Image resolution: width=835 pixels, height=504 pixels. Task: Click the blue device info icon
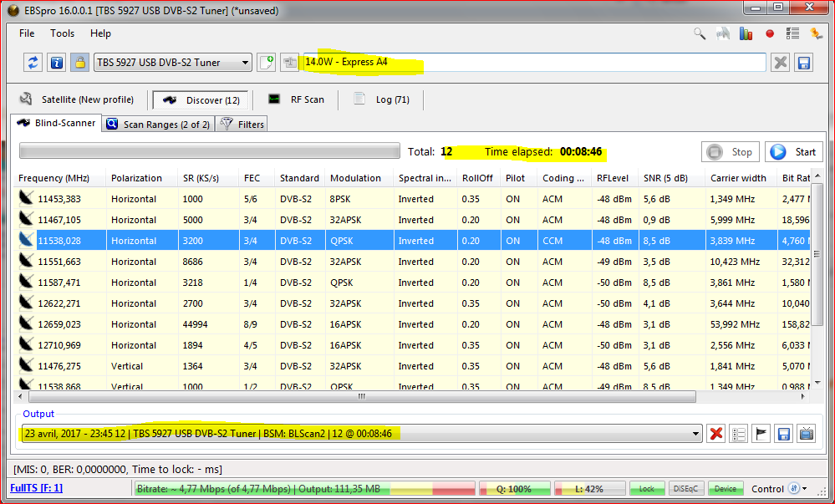click(56, 63)
